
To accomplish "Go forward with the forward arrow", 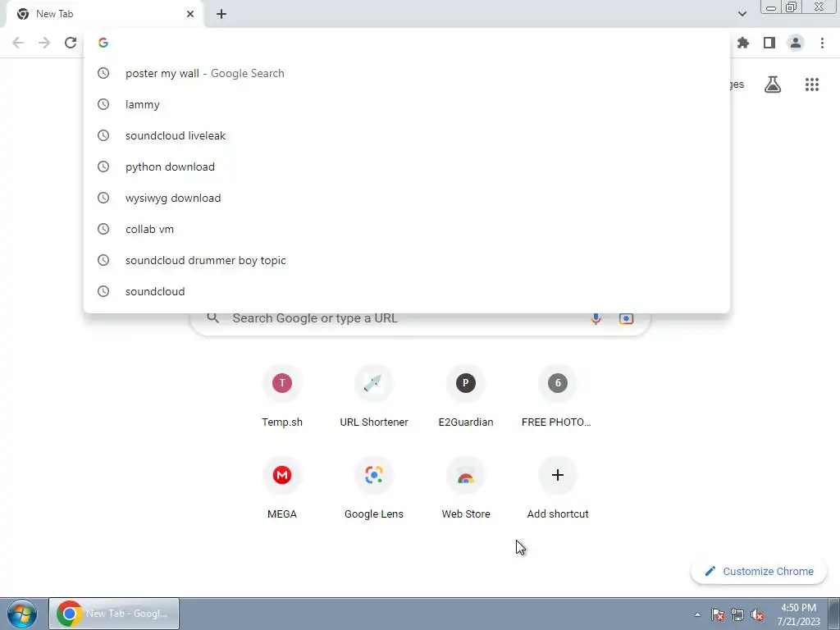I will tap(44, 43).
